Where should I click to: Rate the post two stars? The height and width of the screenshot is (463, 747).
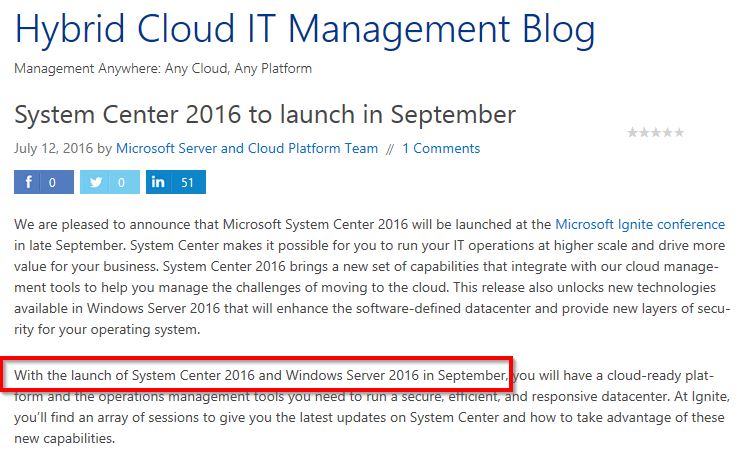pos(643,132)
